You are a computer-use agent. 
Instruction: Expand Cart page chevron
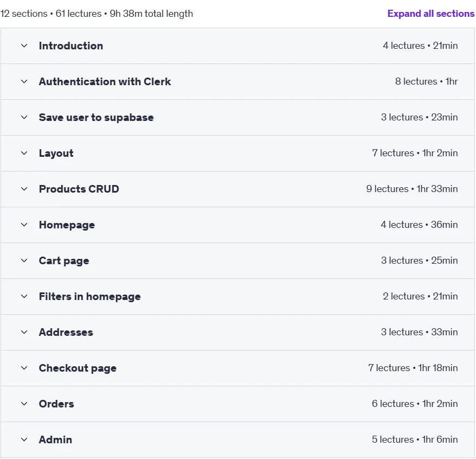(24, 260)
